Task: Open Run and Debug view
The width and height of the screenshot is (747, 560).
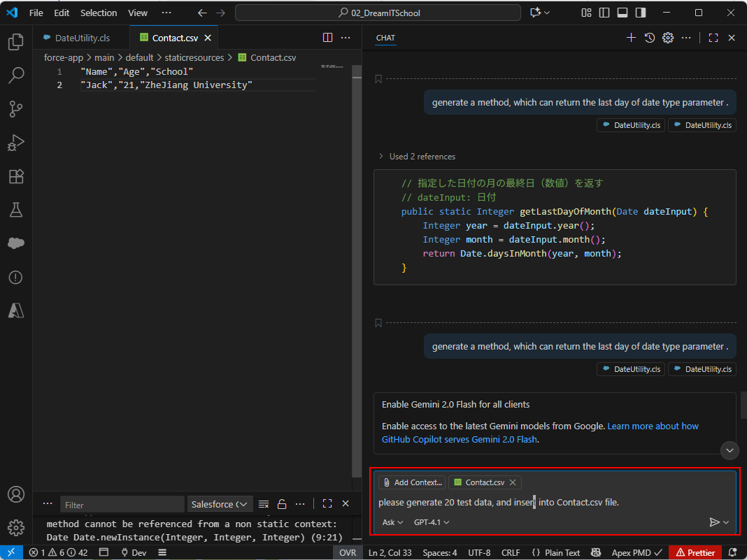Action: [15, 143]
